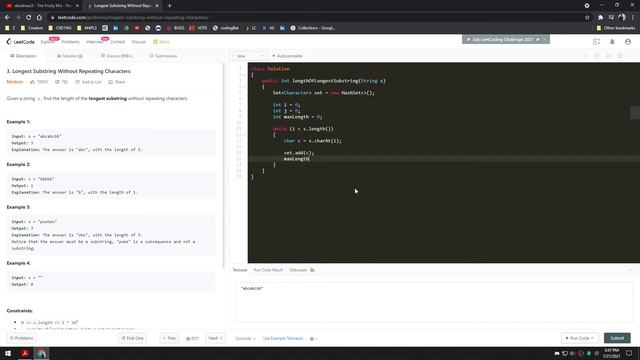
Task: Go to Prev problem
Action: 169,338
